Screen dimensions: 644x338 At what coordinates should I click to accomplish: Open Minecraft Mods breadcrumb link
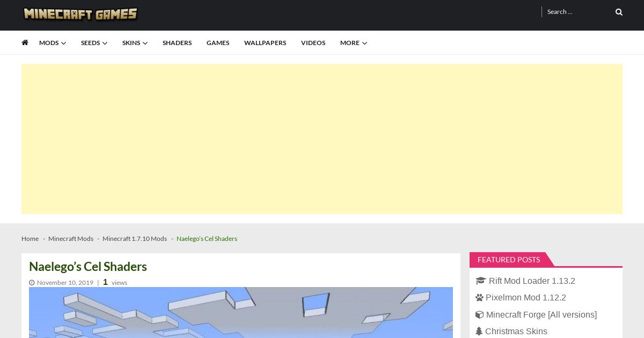[71, 239]
